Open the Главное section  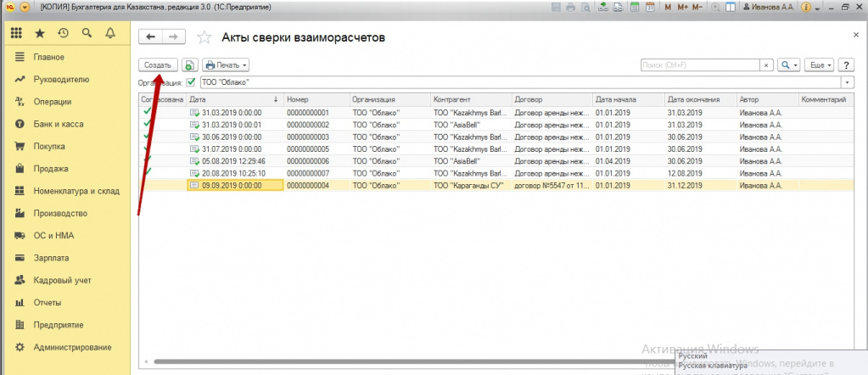(48, 57)
